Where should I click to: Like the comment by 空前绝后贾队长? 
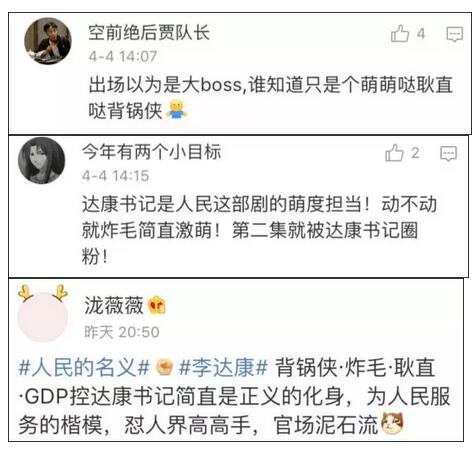point(400,34)
